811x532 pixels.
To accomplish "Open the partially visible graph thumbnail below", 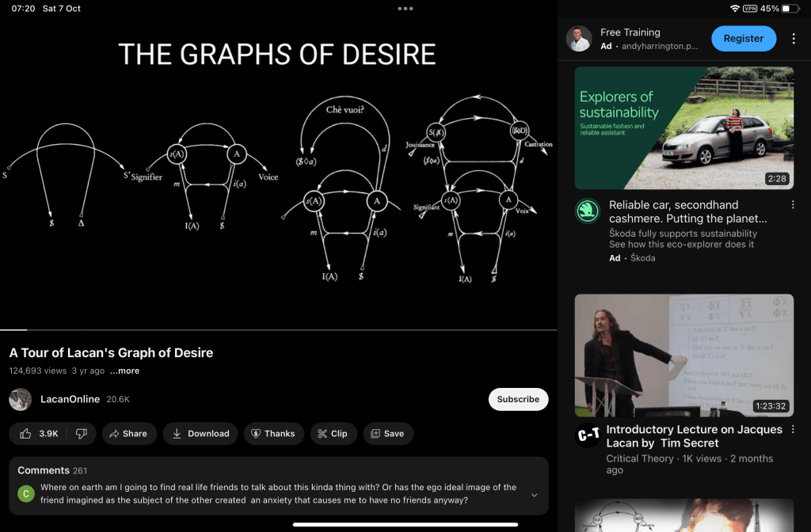I will [x=683, y=515].
